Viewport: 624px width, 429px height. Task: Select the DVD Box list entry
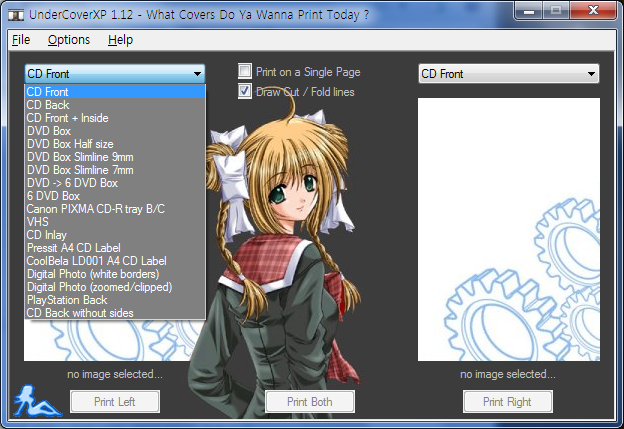[115, 131]
